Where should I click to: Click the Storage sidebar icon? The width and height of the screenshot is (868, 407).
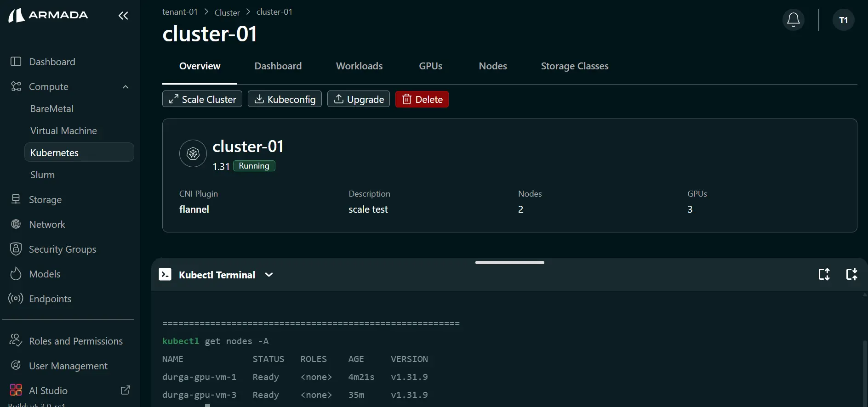[x=16, y=199]
